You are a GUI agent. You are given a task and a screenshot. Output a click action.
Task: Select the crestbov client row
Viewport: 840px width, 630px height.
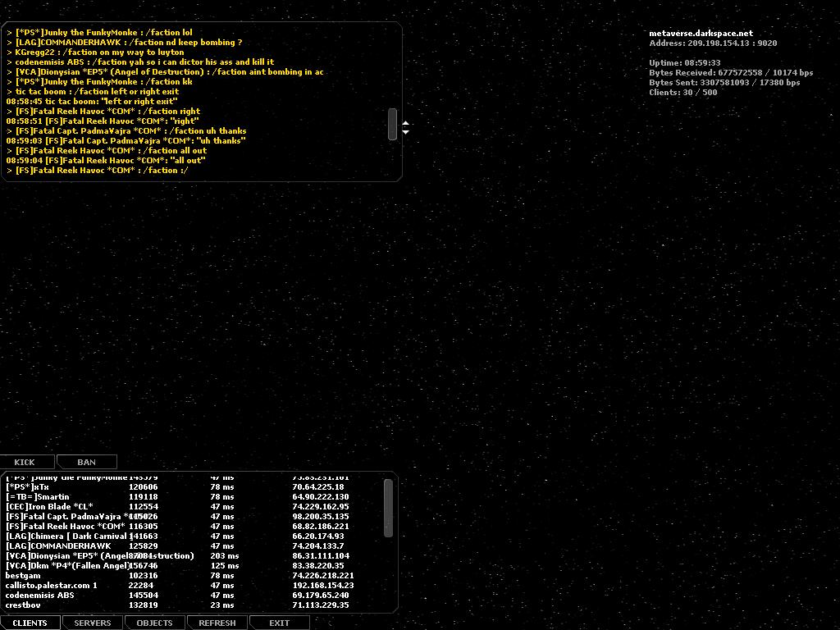(x=23, y=605)
